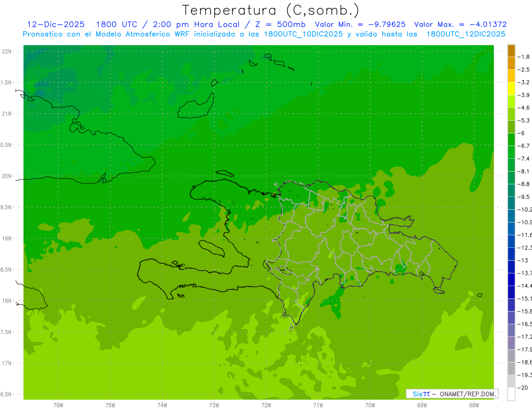Image resolution: width=532 pixels, height=411 pixels.
Task: Click 'Valor Max. = -4.01372' text
Action: tap(460, 24)
